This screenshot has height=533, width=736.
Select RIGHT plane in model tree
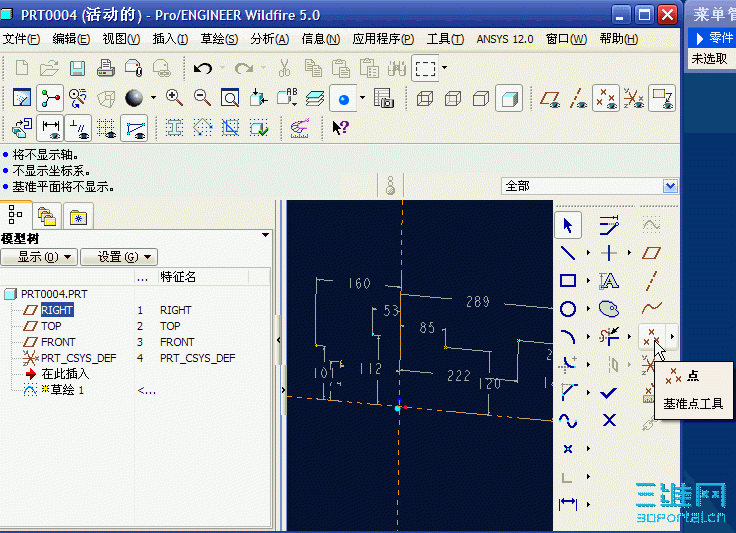(56, 310)
